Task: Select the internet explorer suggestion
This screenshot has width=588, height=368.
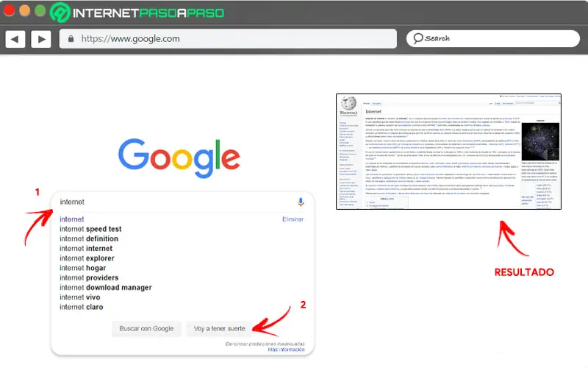Action: (87, 258)
